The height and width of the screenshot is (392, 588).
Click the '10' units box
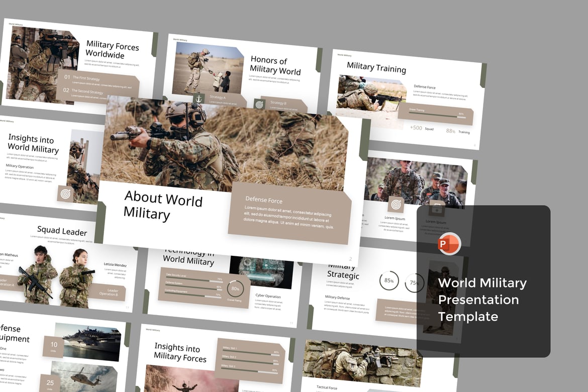[x=53, y=346]
